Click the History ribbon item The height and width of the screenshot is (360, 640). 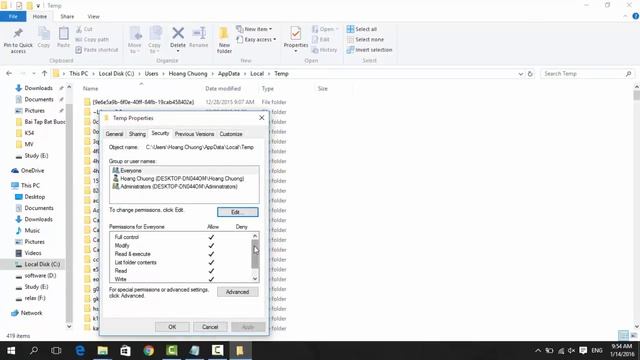click(x=324, y=50)
